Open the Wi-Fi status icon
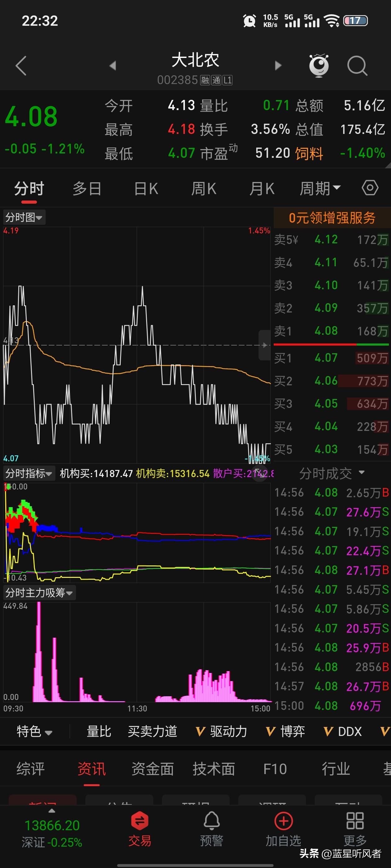This screenshot has height=868, width=391. 332,21
